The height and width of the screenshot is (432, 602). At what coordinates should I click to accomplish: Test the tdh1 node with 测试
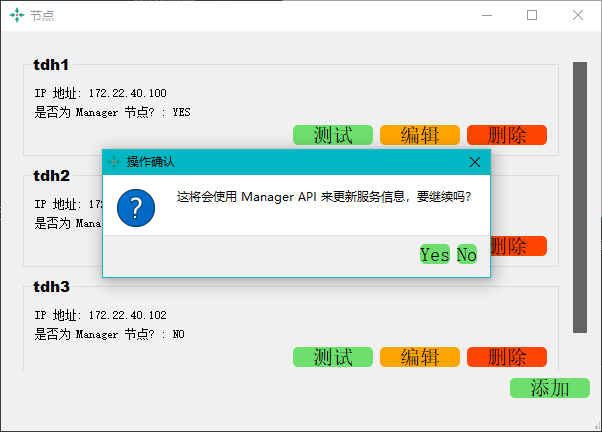pos(333,135)
